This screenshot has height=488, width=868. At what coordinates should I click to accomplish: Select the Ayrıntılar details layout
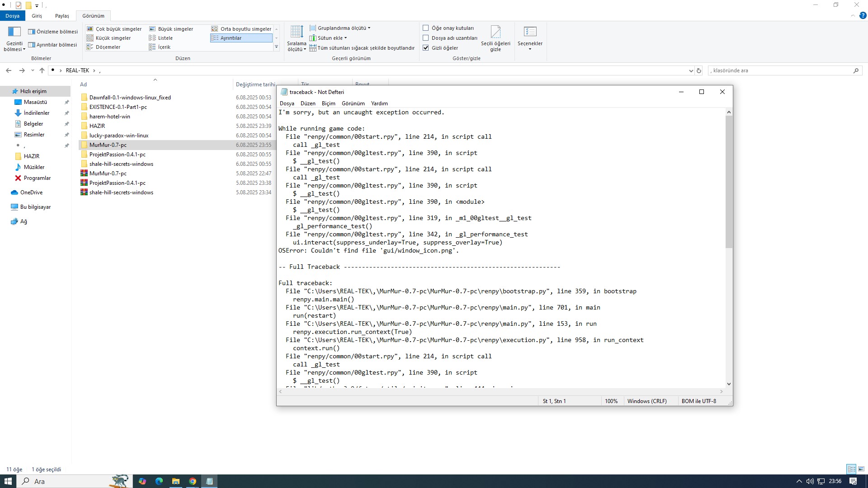pos(241,38)
